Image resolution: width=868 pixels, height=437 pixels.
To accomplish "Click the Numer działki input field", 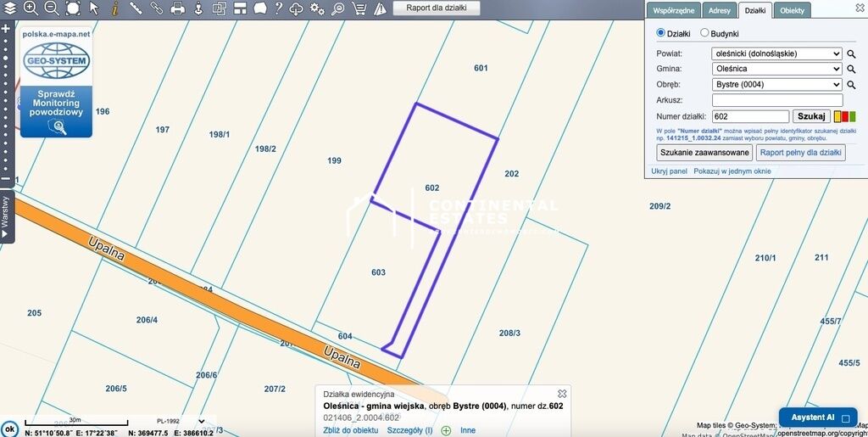I will tap(750, 116).
